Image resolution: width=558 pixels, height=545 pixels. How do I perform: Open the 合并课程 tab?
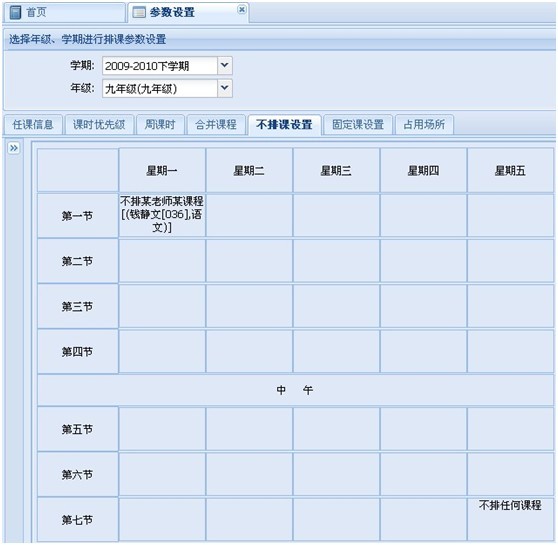coord(216,125)
